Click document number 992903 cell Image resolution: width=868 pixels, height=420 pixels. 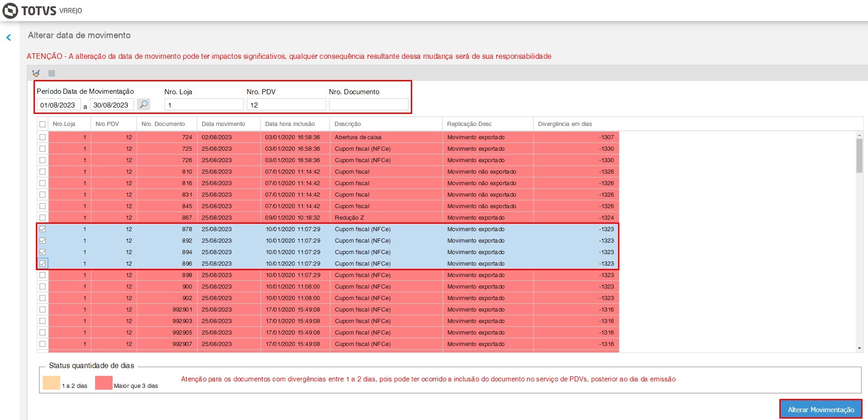[167, 321]
